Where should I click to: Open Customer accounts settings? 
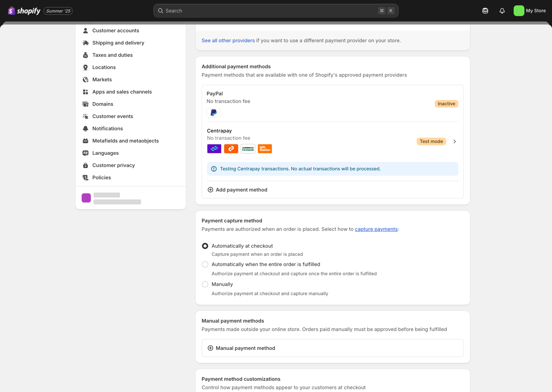pyautogui.click(x=116, y=30)
